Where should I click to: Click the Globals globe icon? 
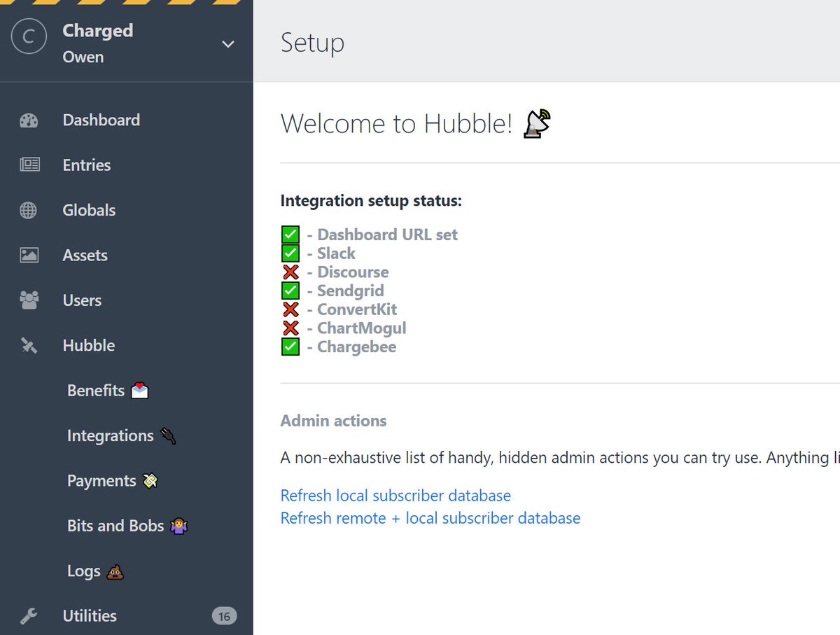pyautogui.click(x=29, y=210)
